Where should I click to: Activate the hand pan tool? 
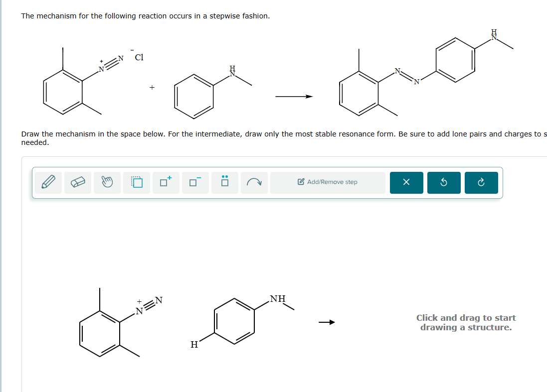[x=107, y=182]
